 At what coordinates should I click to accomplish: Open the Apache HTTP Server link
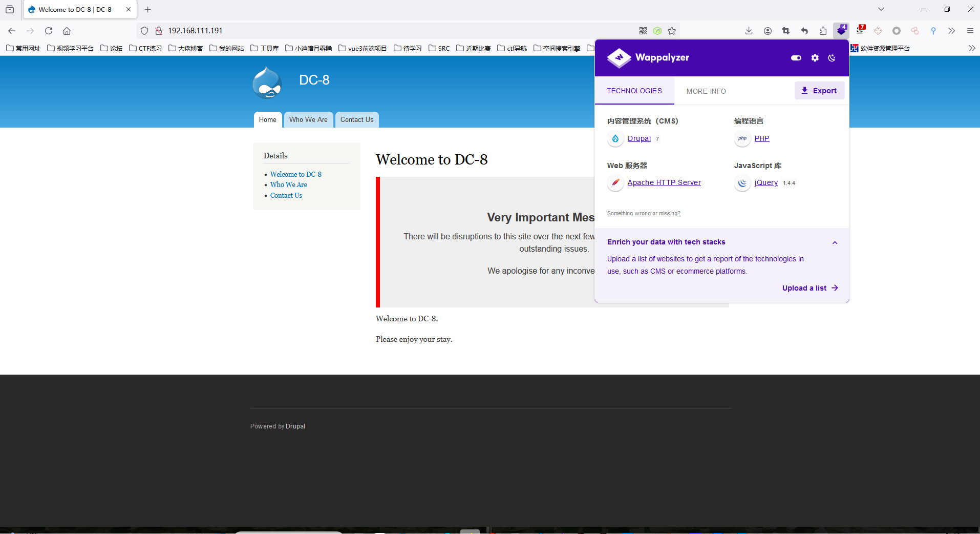(664, 182)
